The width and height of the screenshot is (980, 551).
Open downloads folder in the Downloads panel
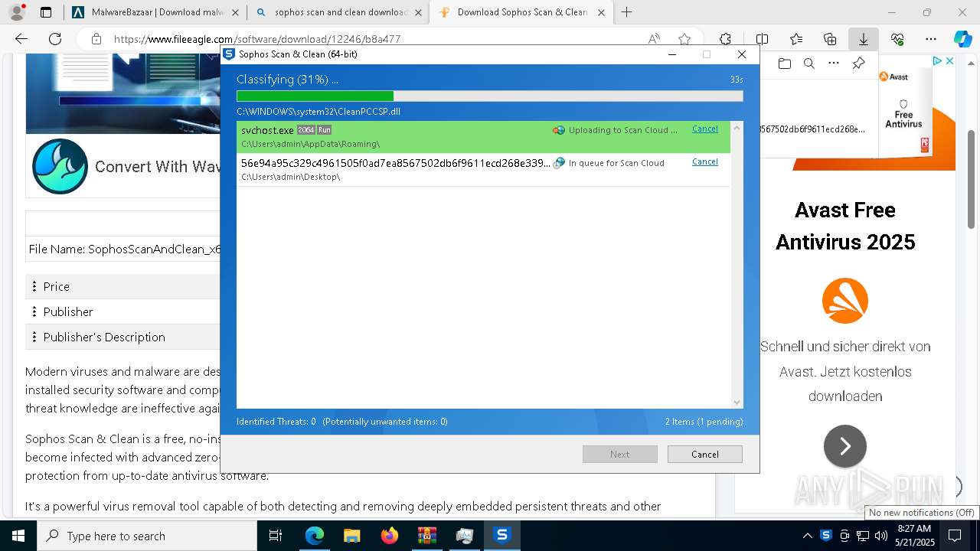(784, 64)
